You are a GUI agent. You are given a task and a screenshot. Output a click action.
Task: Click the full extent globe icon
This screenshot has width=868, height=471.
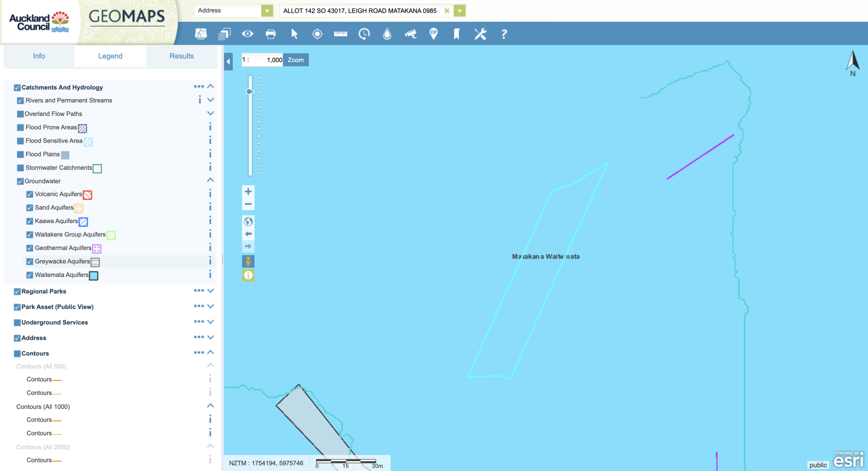248,221
